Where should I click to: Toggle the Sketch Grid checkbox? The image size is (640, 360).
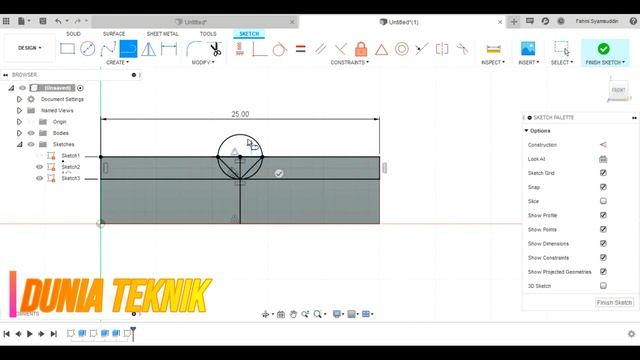tap(603, 173)
